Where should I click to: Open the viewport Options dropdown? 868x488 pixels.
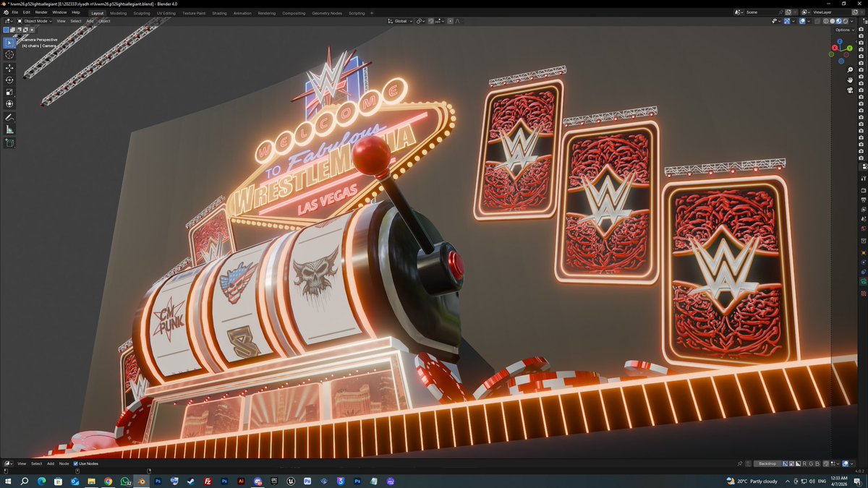(x=844, y=30)
